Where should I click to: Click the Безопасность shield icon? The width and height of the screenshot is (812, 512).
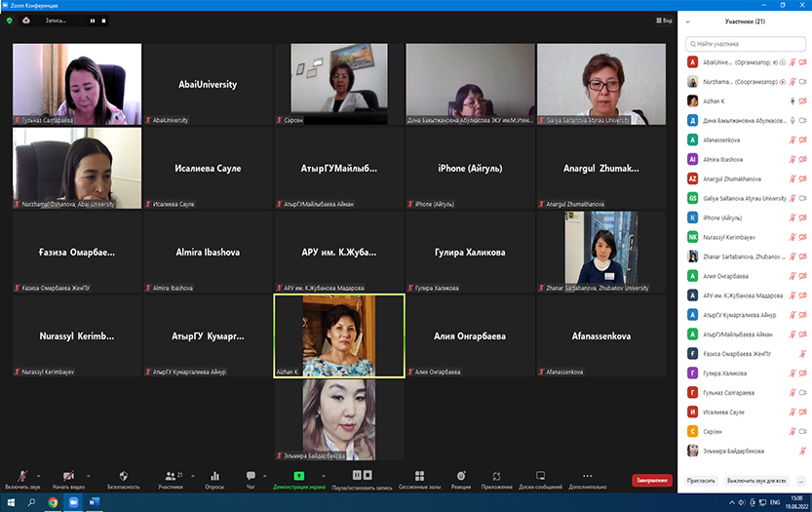(x=123, y=476)
